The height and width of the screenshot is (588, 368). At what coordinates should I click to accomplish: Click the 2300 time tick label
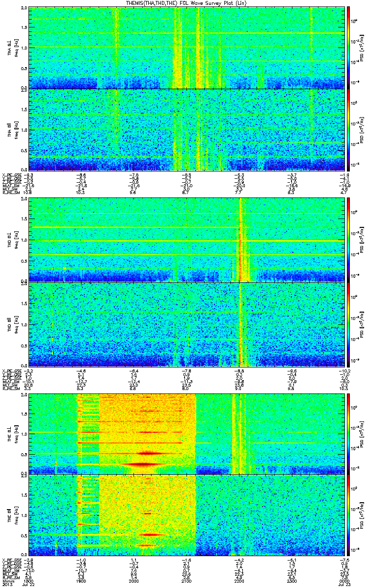click(291, 581)
